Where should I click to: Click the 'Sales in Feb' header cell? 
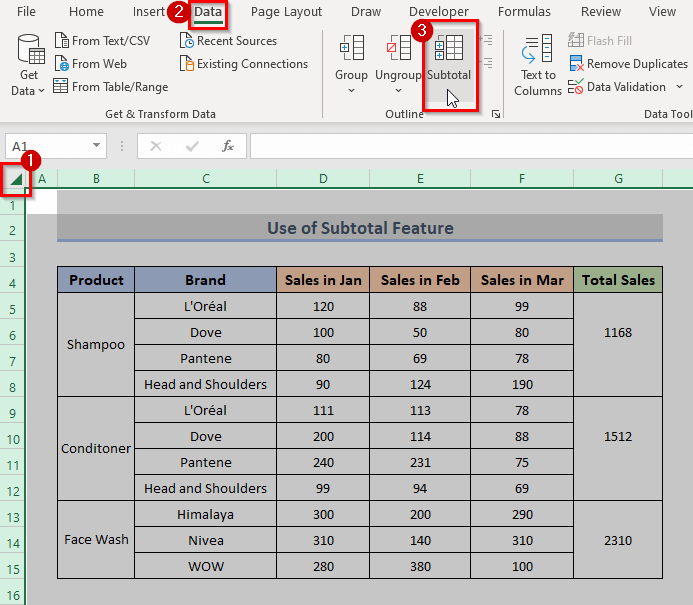pyautogui.click(x=420, y=280)
